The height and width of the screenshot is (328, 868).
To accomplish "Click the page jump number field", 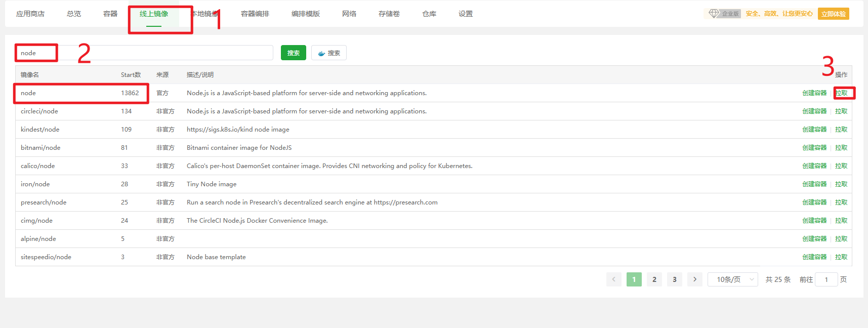I will (826, 279).
